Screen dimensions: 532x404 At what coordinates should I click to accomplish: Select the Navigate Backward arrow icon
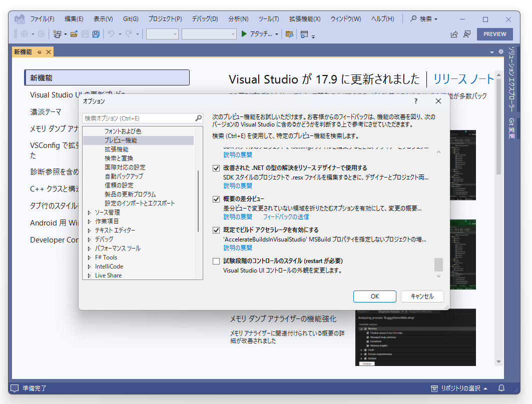[x=24, y=34]
